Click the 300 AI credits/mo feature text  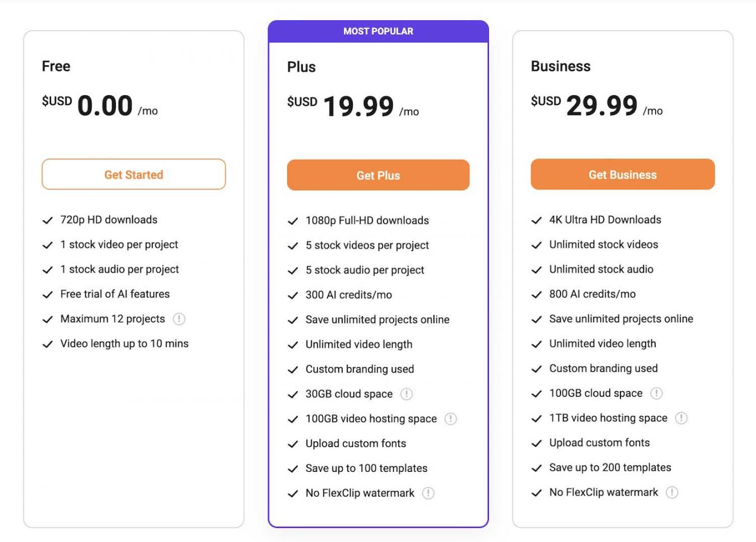pos(349,295)
